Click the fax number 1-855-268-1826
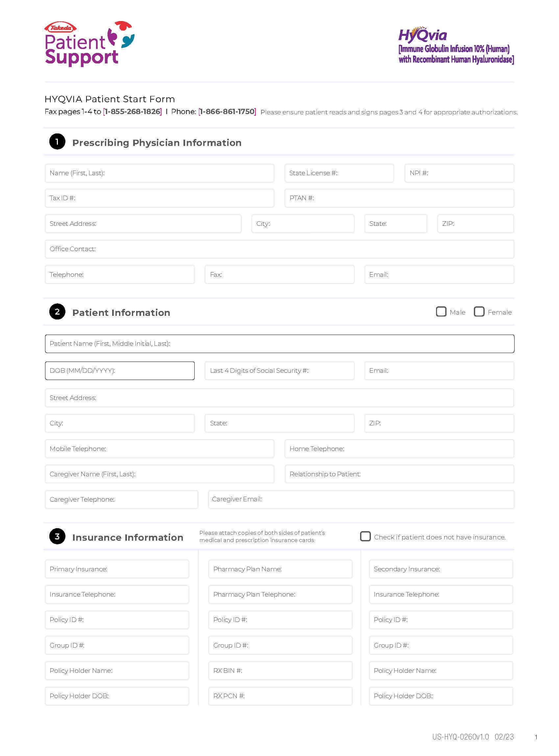 tap(132, 112)
